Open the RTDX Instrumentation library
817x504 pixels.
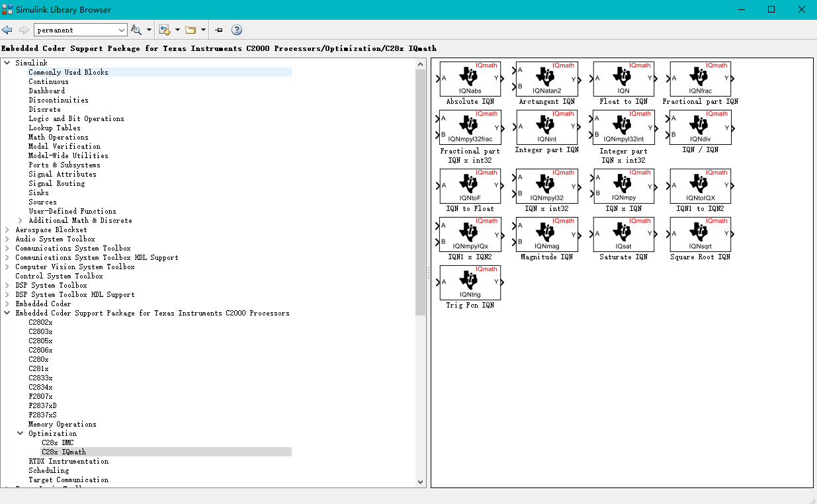coord(68,461)
